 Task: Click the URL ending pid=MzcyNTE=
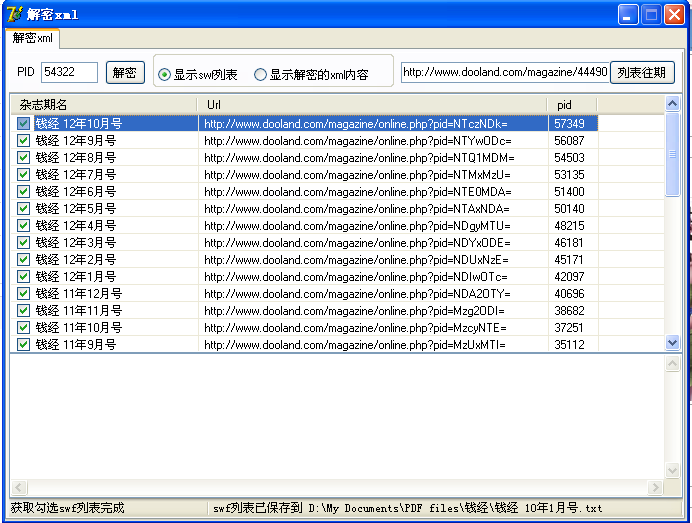(355, 327)
